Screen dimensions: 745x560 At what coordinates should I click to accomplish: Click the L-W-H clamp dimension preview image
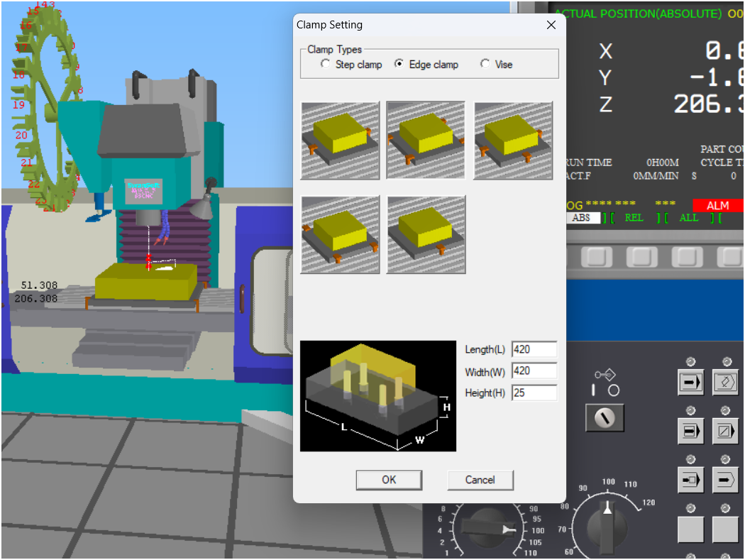(x=377, y=396)
